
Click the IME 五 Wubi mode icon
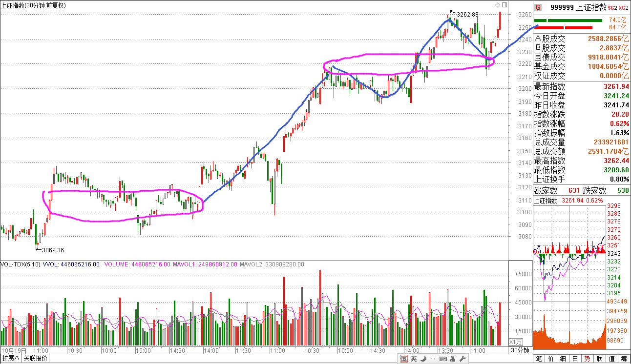pyautogui.click(x=404, y=359)
